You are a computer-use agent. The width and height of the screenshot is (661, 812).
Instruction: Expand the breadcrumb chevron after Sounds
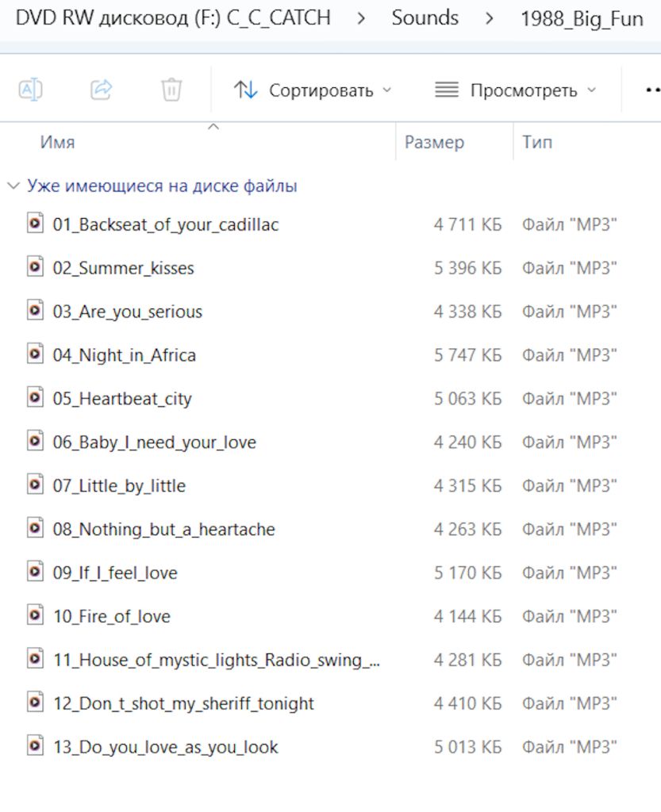490,19
